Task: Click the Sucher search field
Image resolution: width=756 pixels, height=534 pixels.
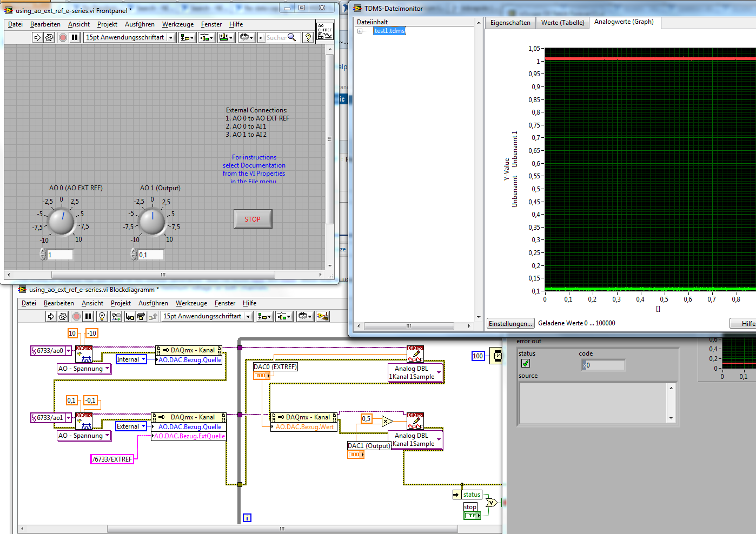Action: pos(276,37)
